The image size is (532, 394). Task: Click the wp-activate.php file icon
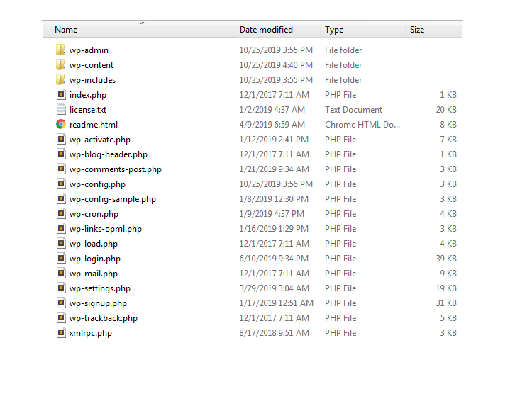(x=61, y=140)
